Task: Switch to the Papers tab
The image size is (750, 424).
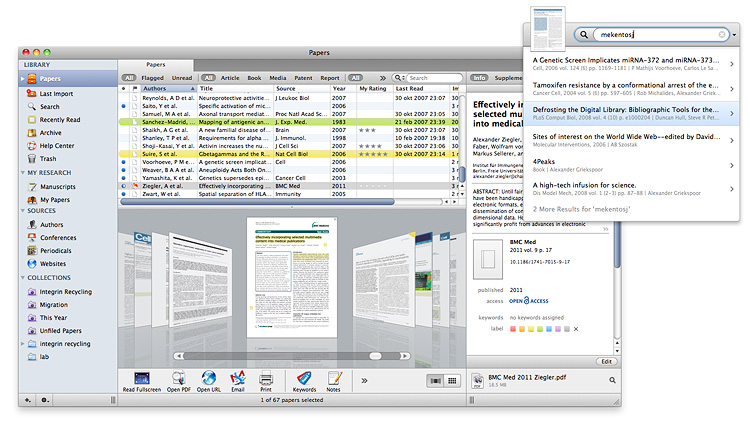Action: 156,65
